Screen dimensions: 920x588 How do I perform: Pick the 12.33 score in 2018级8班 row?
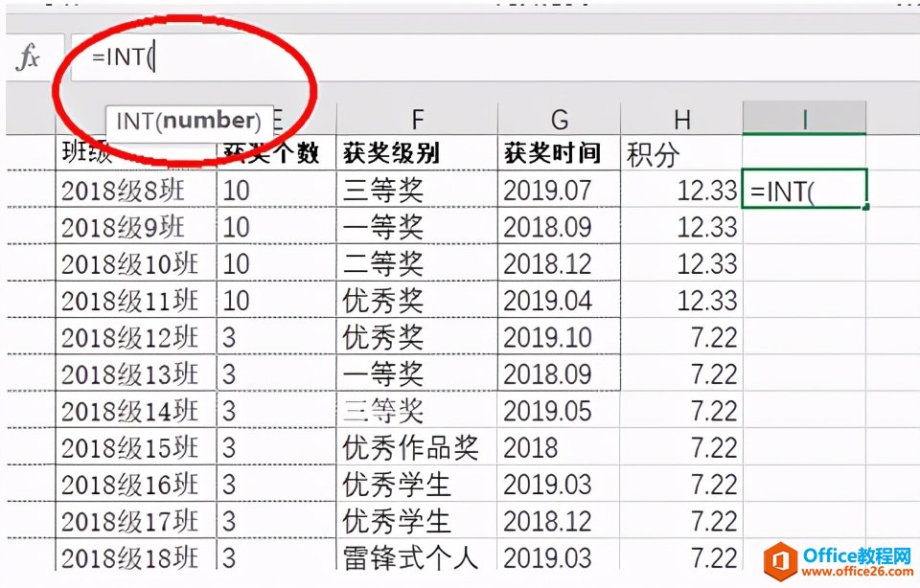pos(681,190)
